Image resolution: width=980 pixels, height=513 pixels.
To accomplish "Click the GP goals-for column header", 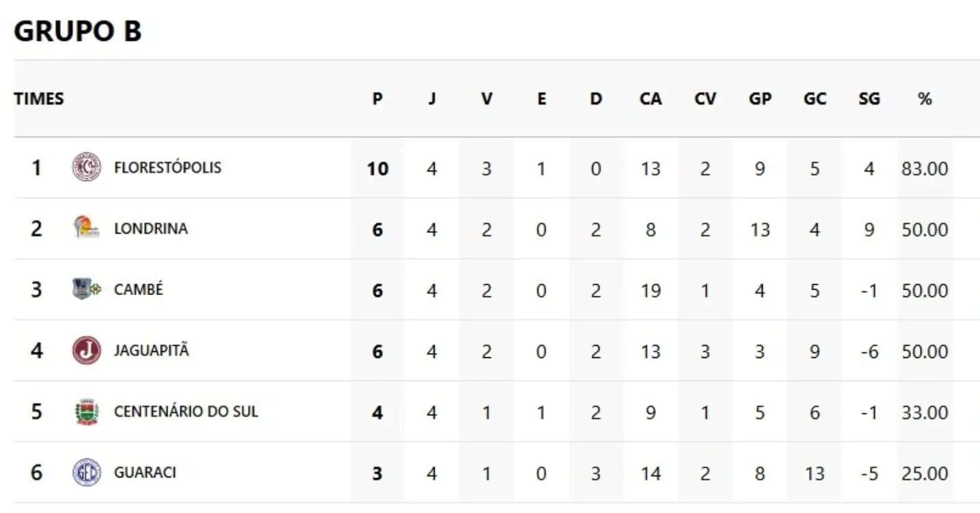I will point(760,99).
